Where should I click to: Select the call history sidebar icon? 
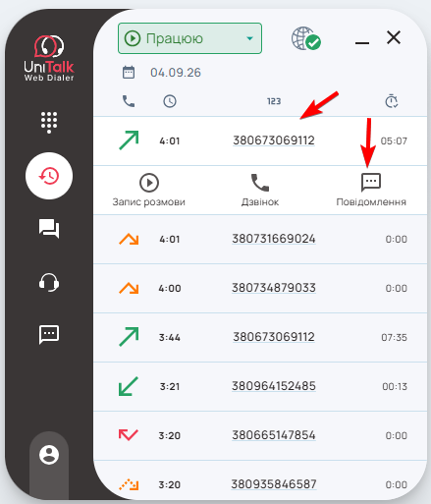[49, 176]
